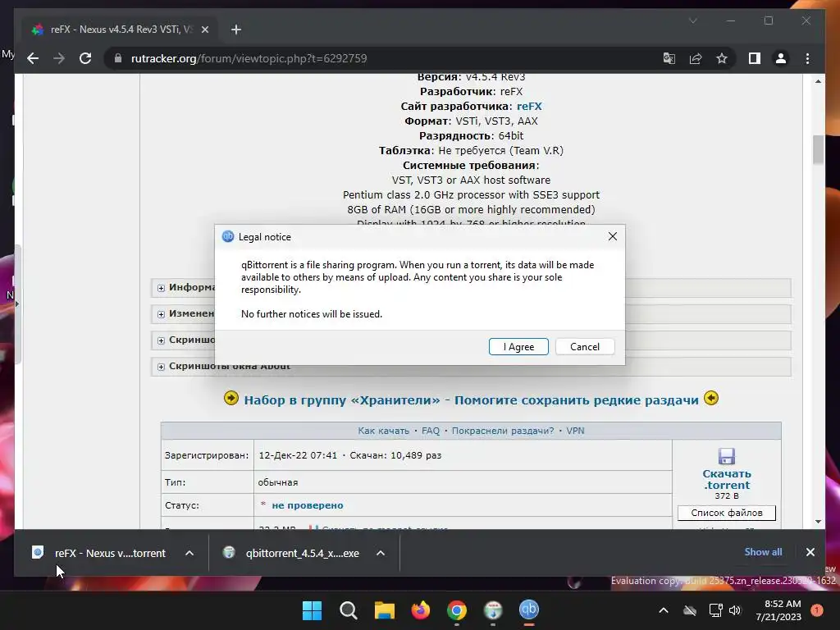Screen dimensions: 840x630
Task: Open File Explorer from taskbar
Action: tap(384, 610)
